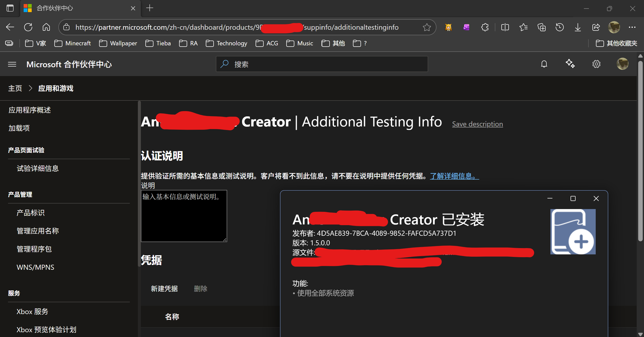This screenshot has height=337, width=644.
Task: Open browser extensions puzzle icon
Action: tap(485, 27)
